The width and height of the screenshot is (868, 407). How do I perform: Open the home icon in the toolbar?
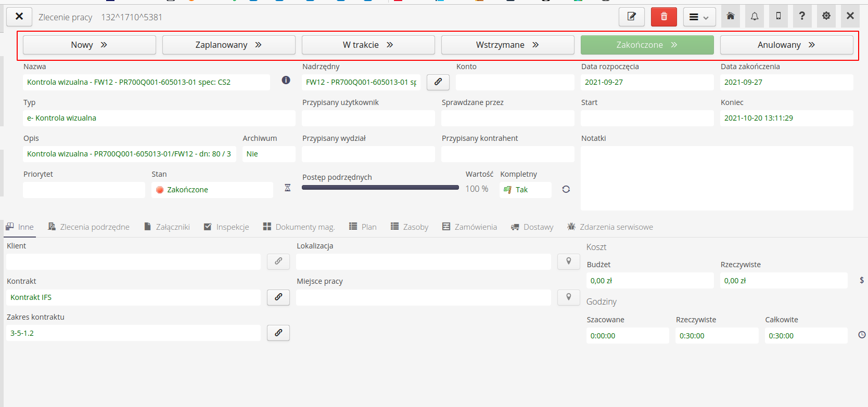pyautogui.click(x=730, y=16)
